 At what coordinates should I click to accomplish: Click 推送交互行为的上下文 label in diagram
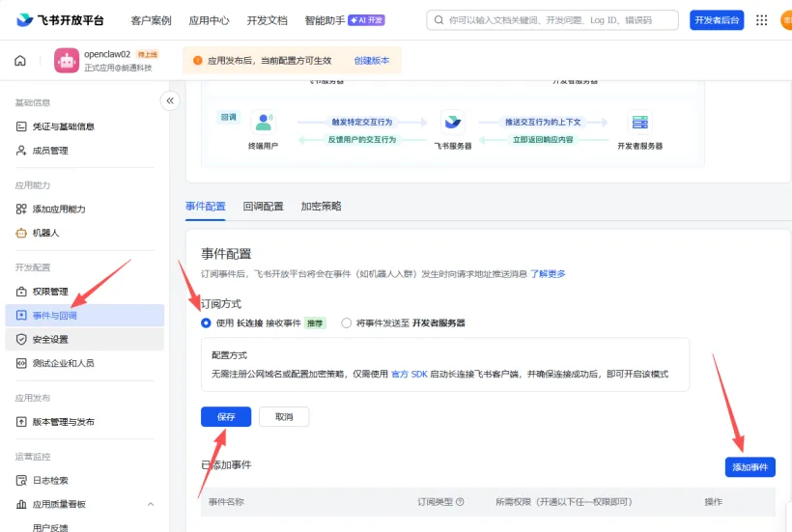(x=543, y=123)
